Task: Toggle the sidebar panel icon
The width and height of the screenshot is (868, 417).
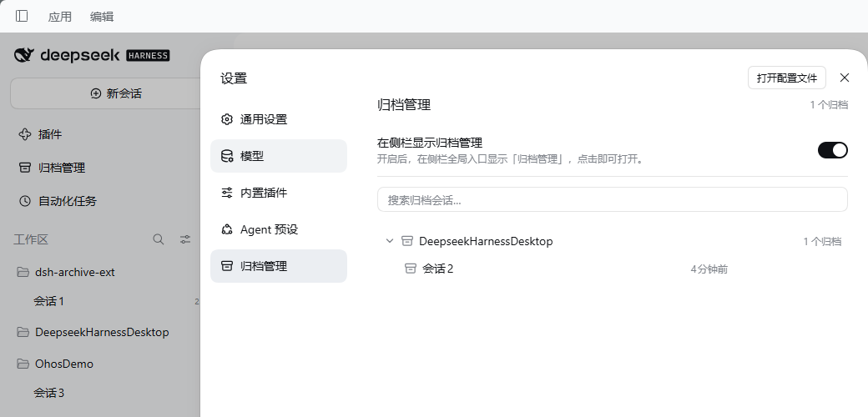Action: point(22,16)
